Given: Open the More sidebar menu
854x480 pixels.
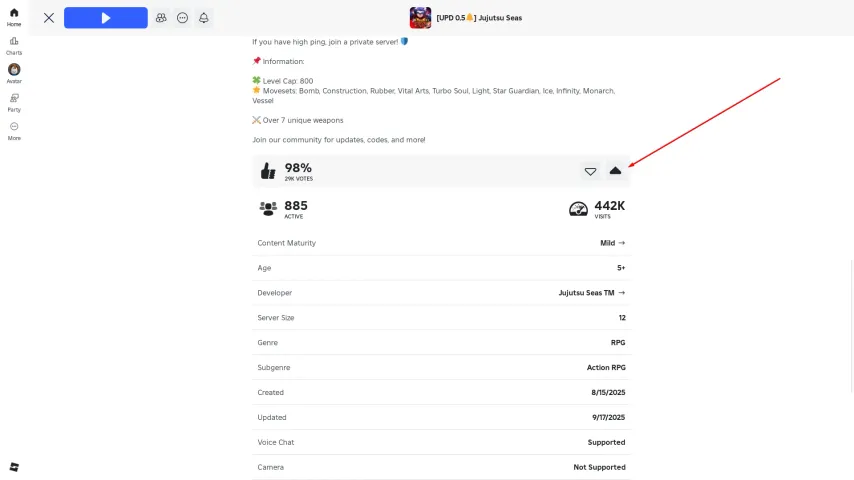Looking at the screenshot, I should [14, 131].
